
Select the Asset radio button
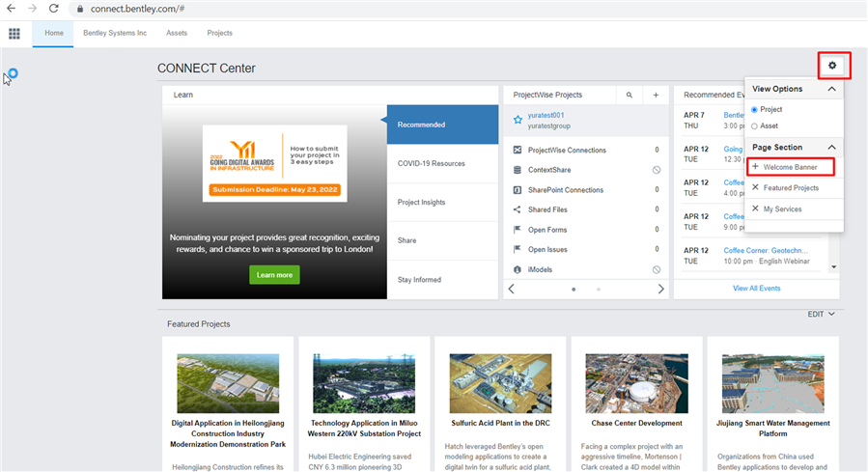point(754,126)
